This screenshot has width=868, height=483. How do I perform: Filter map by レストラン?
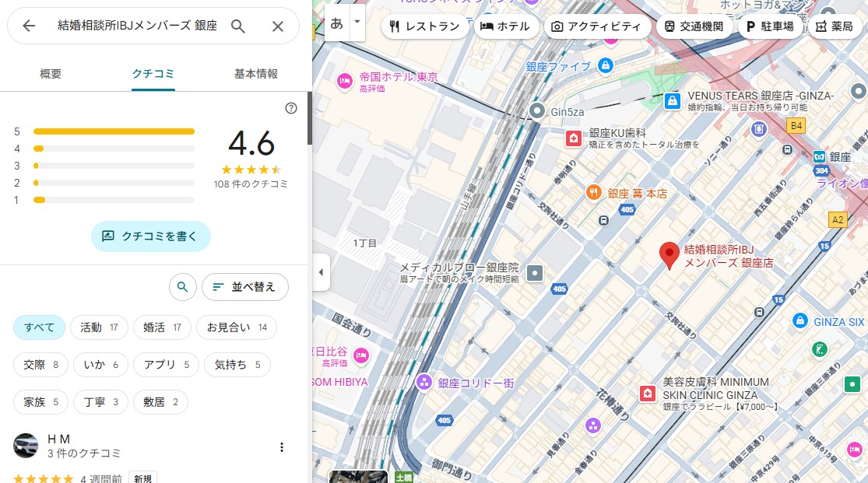pyautogui.click(x=425, y=26)
